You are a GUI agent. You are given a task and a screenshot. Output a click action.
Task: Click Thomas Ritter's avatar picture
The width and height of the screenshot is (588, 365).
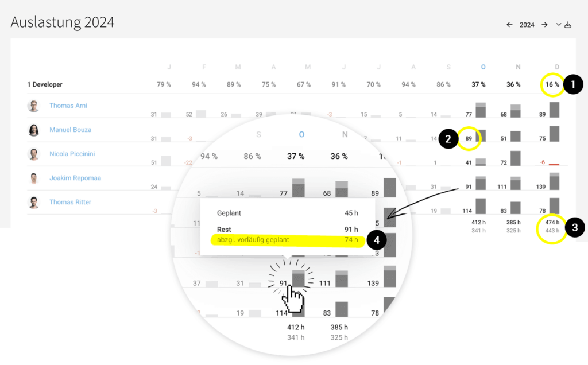(34, 203)
